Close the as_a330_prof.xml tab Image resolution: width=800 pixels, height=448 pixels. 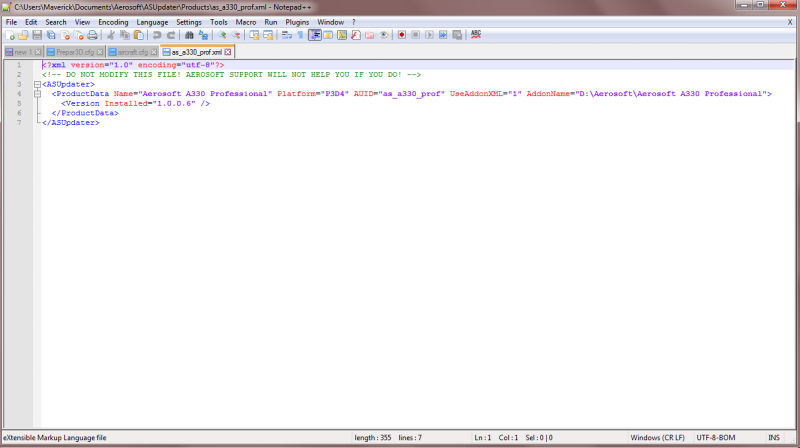pyautogui.click(x=228, y=52)
